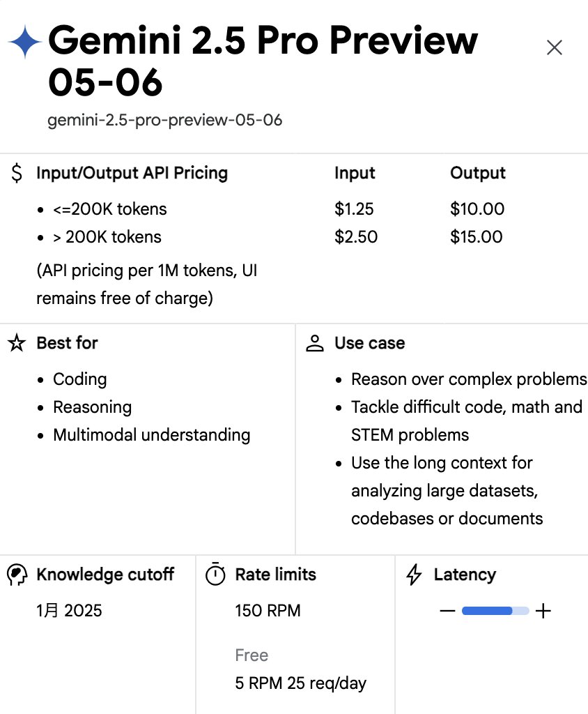Click the star icon beside Best for
Screen dimensions: 588x714
tap(17, 343)
